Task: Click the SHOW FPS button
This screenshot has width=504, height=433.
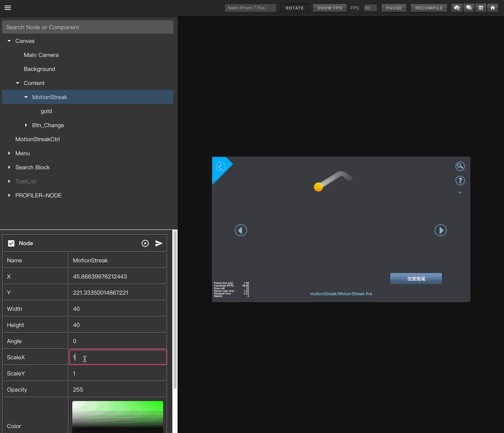Action: (330, 8)
